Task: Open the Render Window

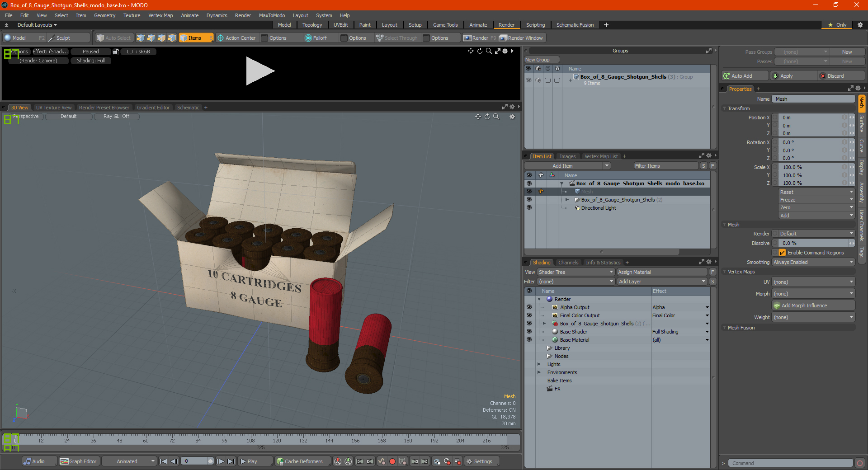Action: click(521, 38)
